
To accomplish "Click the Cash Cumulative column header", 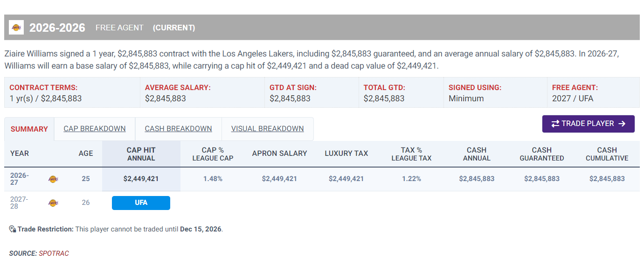I will [x=607, y=154].
